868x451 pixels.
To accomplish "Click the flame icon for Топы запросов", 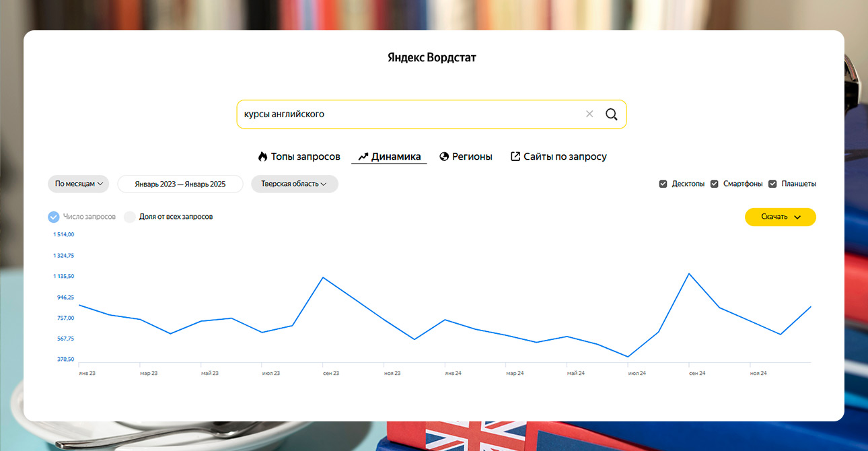I will click(x=262, y=157).
